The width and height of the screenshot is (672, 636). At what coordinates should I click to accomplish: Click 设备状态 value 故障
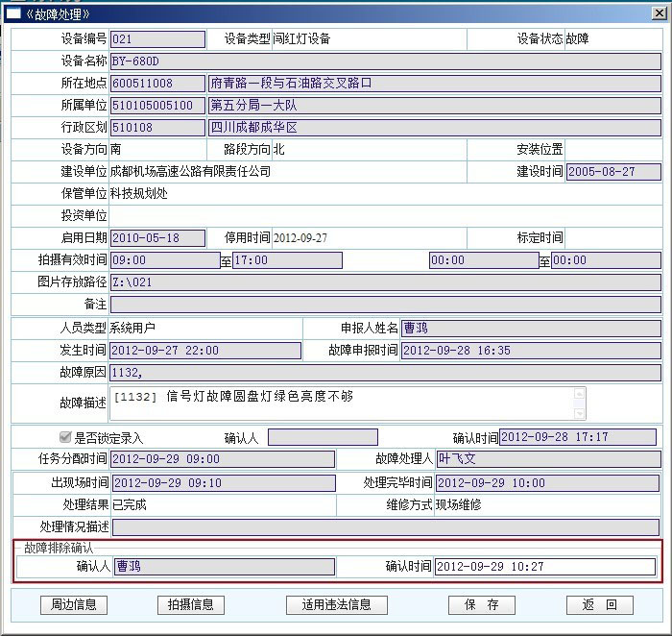[577, 39]
